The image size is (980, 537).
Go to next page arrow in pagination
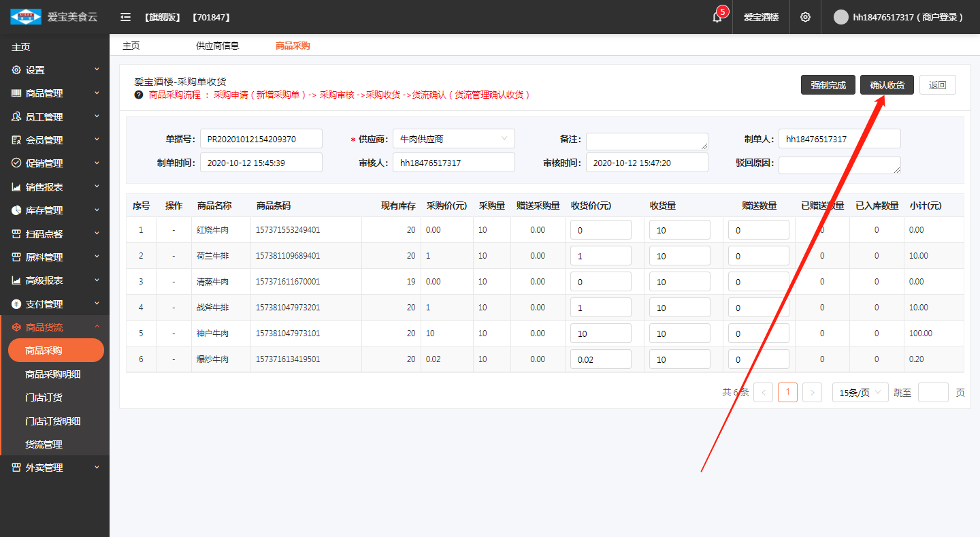[812, 393]
